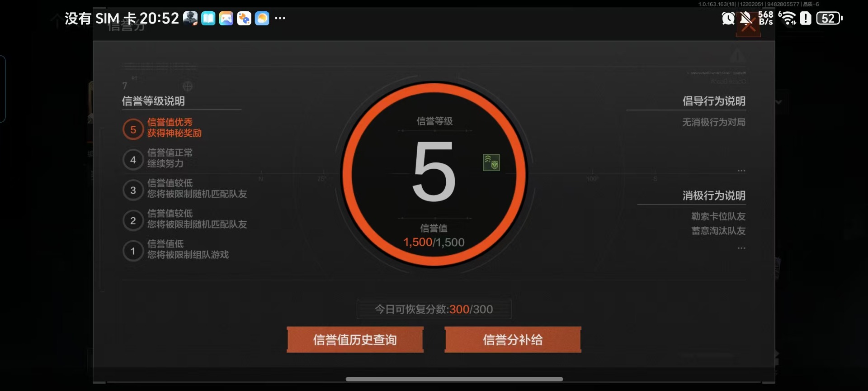Click the 信誉等级 label inside the ring
This screenshot has height=391, width=868.
[434, 121]
